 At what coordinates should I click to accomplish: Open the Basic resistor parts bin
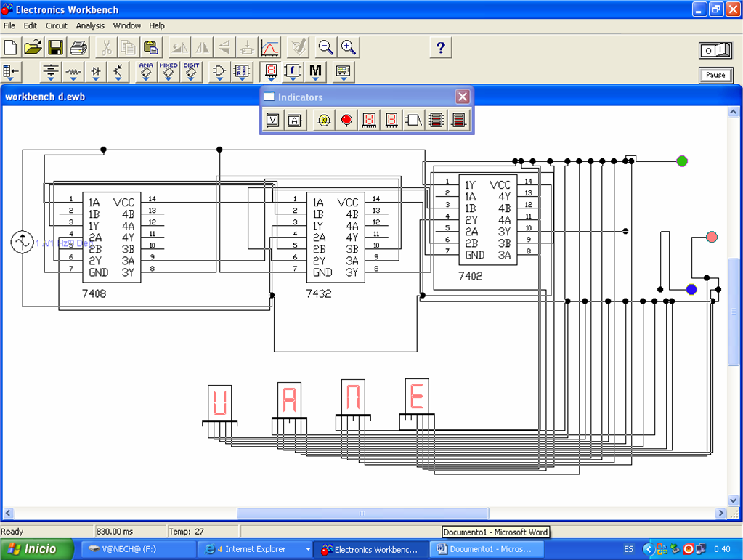(x=73, y=71)
